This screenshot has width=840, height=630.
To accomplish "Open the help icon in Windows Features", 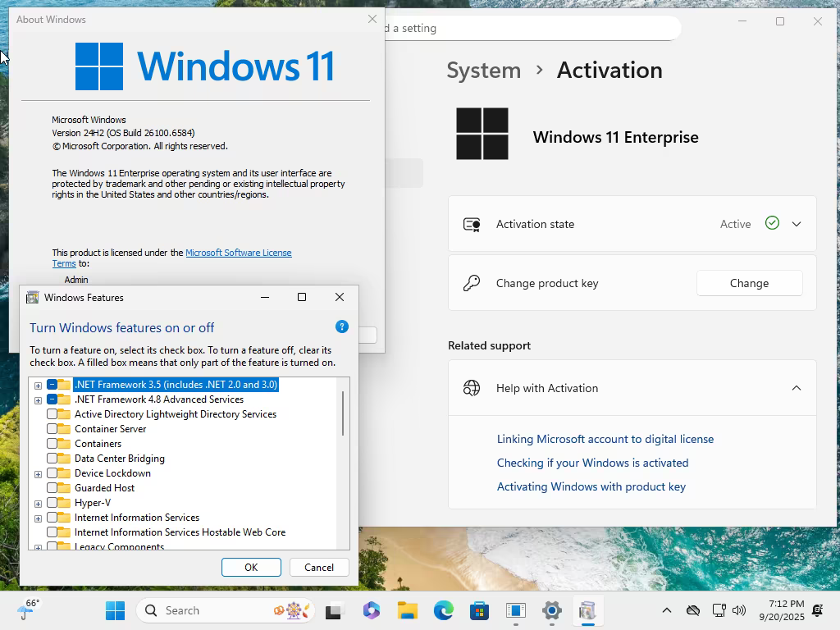I will point(342,326).
